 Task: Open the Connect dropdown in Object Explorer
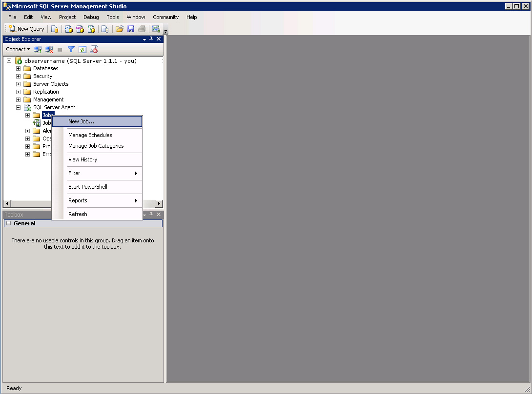[x=18, y=49]
